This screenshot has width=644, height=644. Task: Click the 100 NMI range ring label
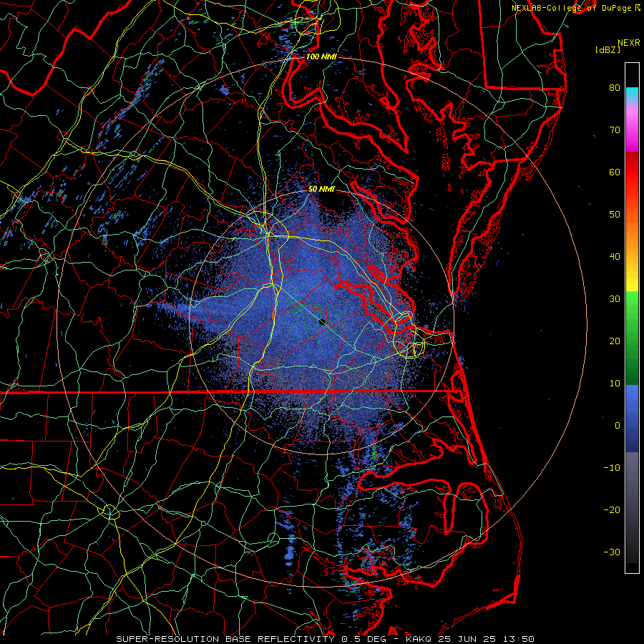coord(321,57)
